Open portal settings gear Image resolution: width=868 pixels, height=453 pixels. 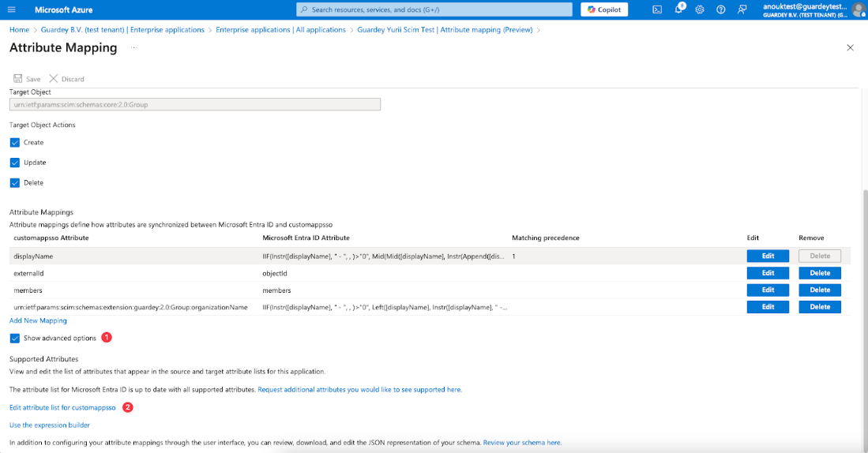point(699,9)
